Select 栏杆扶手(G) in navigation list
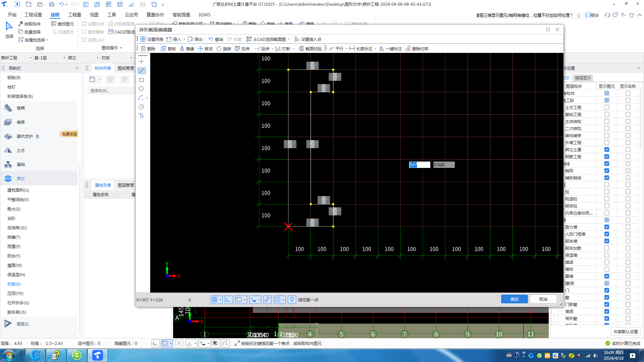 (18, 303)
